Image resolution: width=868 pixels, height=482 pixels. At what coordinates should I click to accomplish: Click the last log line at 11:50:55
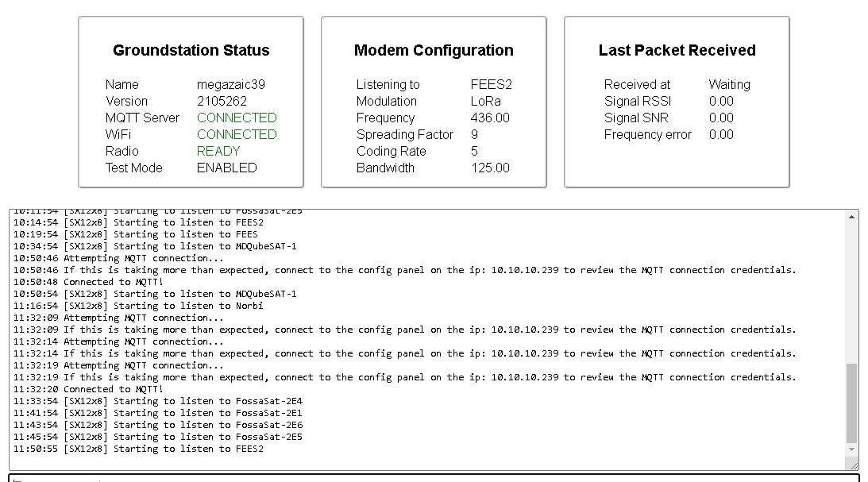pos(139,449)
